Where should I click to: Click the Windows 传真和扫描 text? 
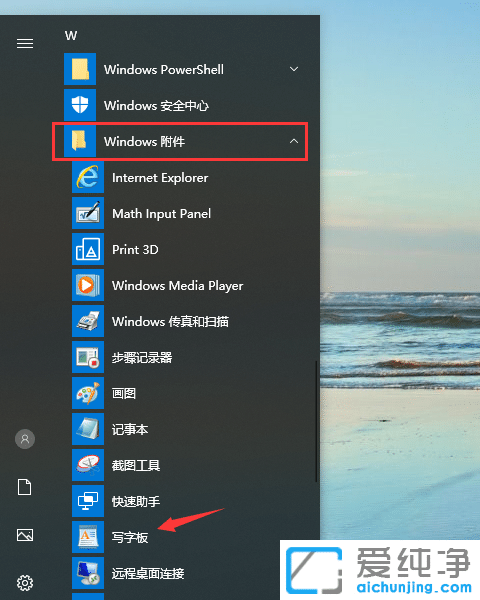point(170,321)
